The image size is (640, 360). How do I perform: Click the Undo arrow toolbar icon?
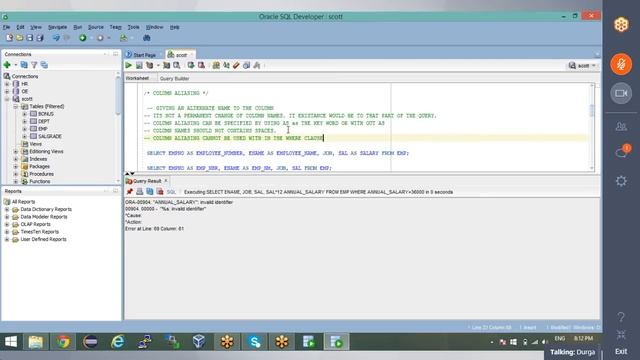click(x=56, y=38)
